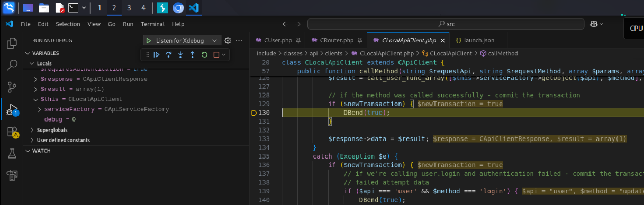
Task: Click the current-line debug marker at line 130
Action: 253,113
